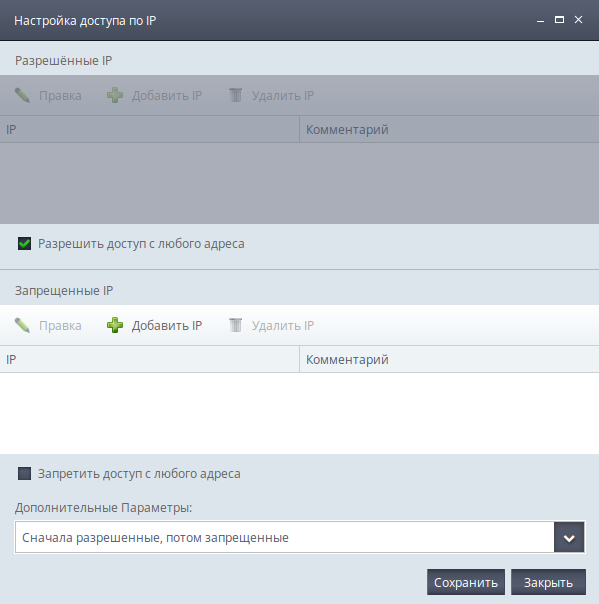Viewport: 599px width, 604px height.
Task: Click the green plus icon under Запрещенные IP
Action: pyautogui.click(x=115, y=325)
